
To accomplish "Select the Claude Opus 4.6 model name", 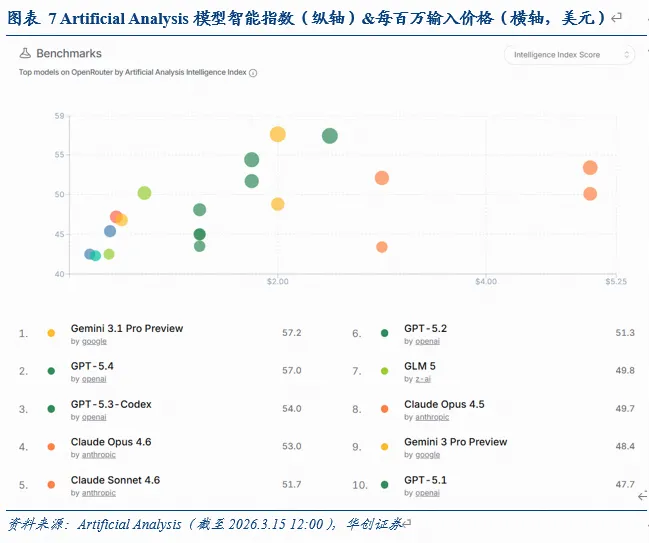I will [111, 442].
